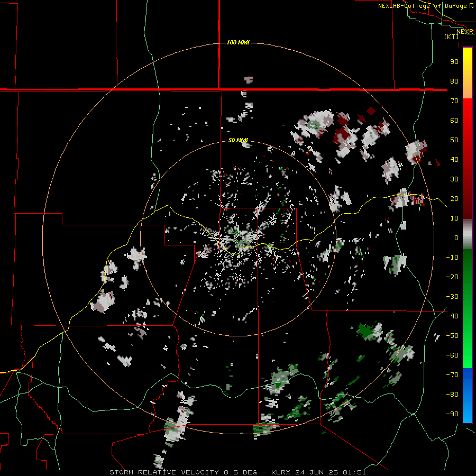Click the -40 value on the velocity legend
Screen dimensions: 476x476
click(x=452, y=316)
